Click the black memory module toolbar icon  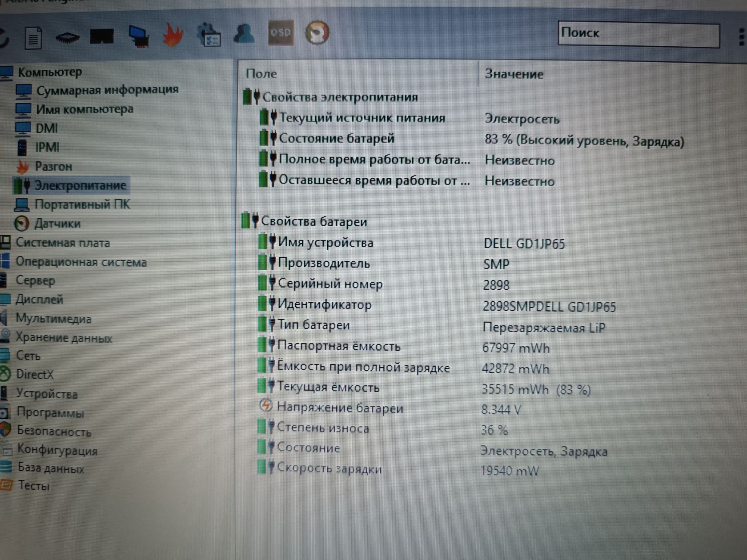pos(102,36)
